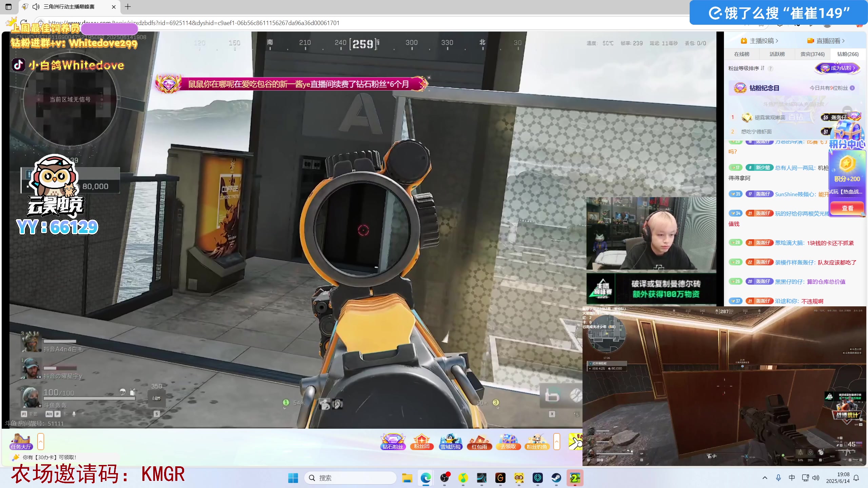
Task: Open the 粉丝团 fan club icon
Action: 421,441
